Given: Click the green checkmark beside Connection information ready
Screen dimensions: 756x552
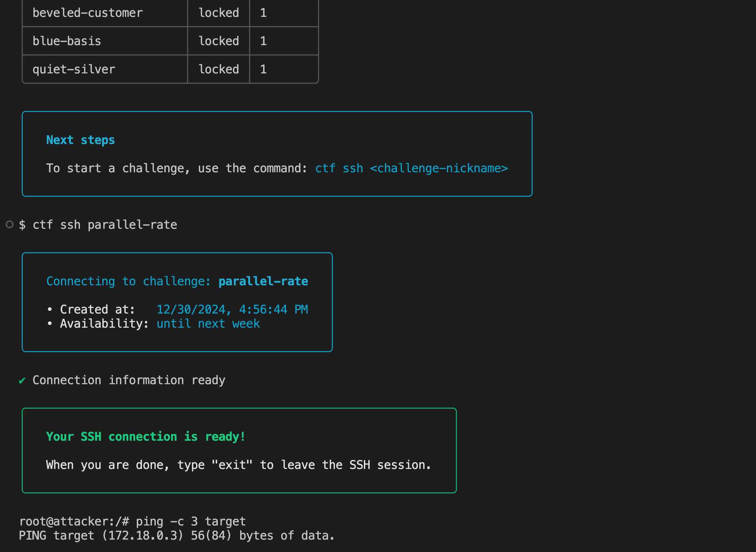Looking at the screenshot, I should (x=22, y=380).
